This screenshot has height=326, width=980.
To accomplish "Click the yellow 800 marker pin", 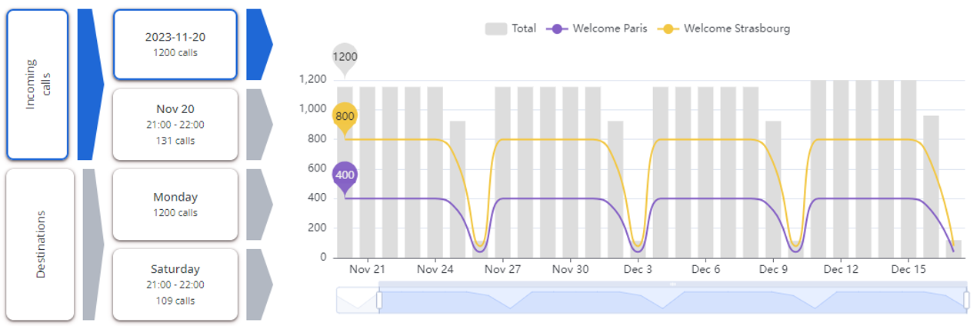I will coord(345,115).
